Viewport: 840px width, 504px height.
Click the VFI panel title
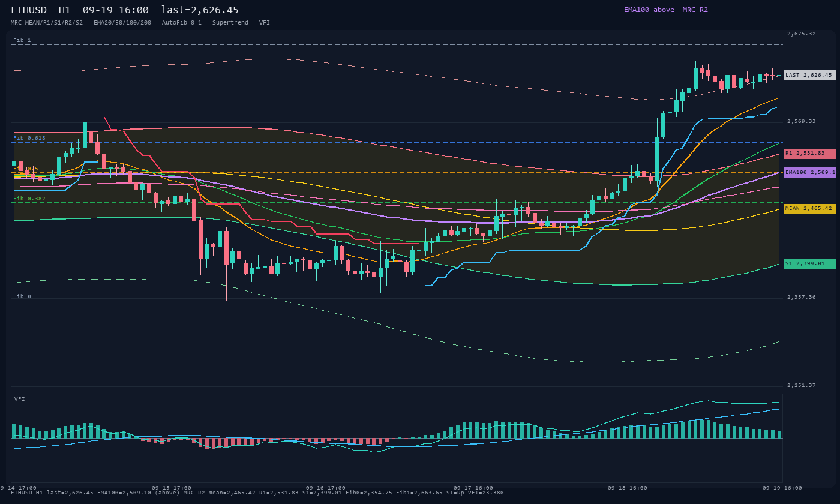20,399
